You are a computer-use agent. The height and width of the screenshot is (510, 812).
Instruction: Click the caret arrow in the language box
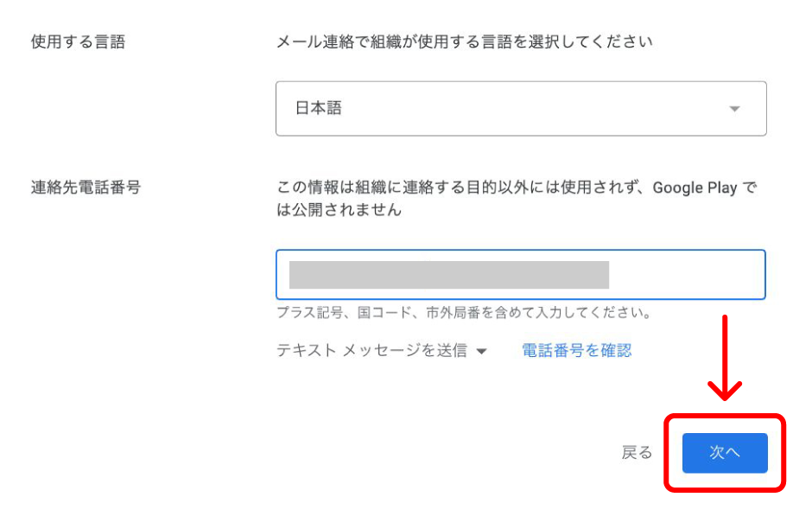coord(734,109)
